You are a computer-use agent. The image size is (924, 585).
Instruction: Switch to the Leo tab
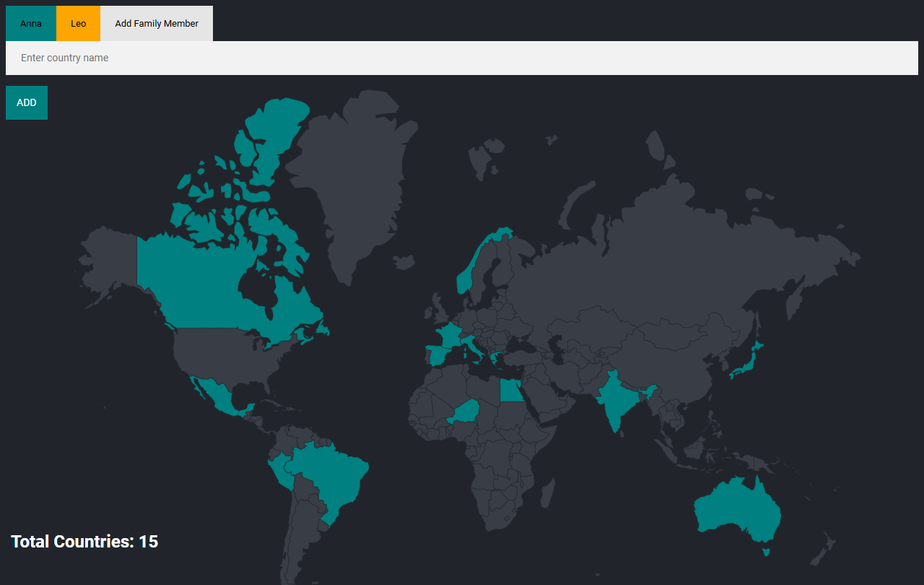click(x=78, y=23)
